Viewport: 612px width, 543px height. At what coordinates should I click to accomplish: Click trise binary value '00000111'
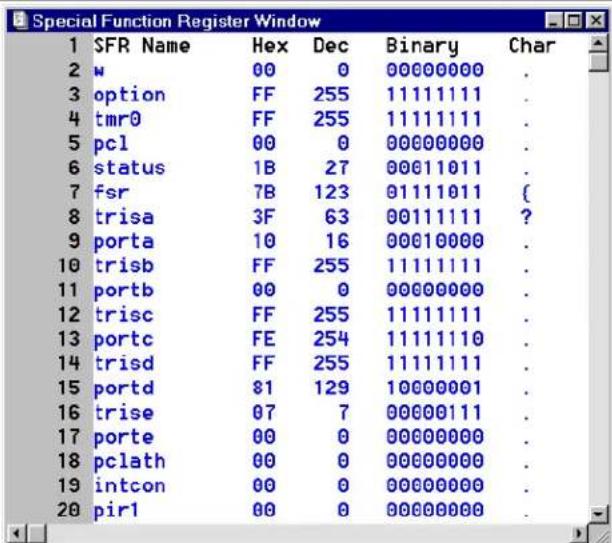click(434, 412)
